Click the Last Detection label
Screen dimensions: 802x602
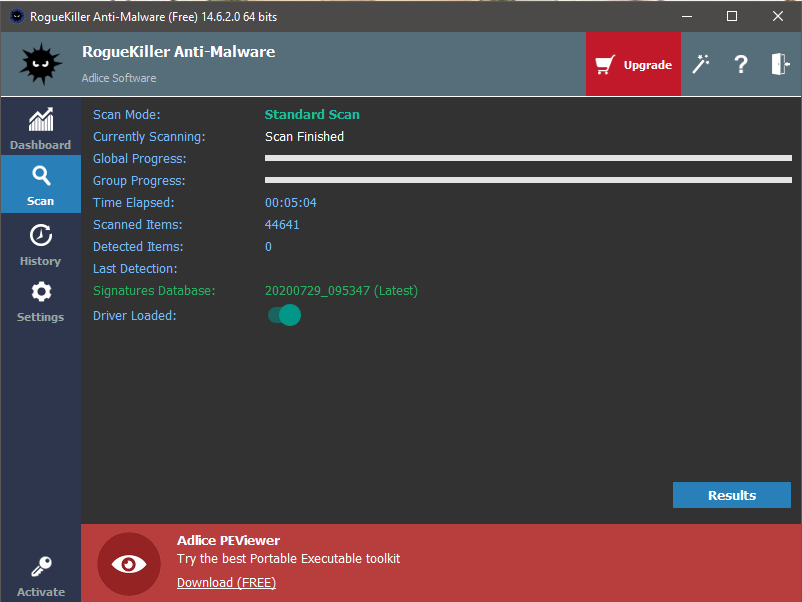[x=135, y=269]
